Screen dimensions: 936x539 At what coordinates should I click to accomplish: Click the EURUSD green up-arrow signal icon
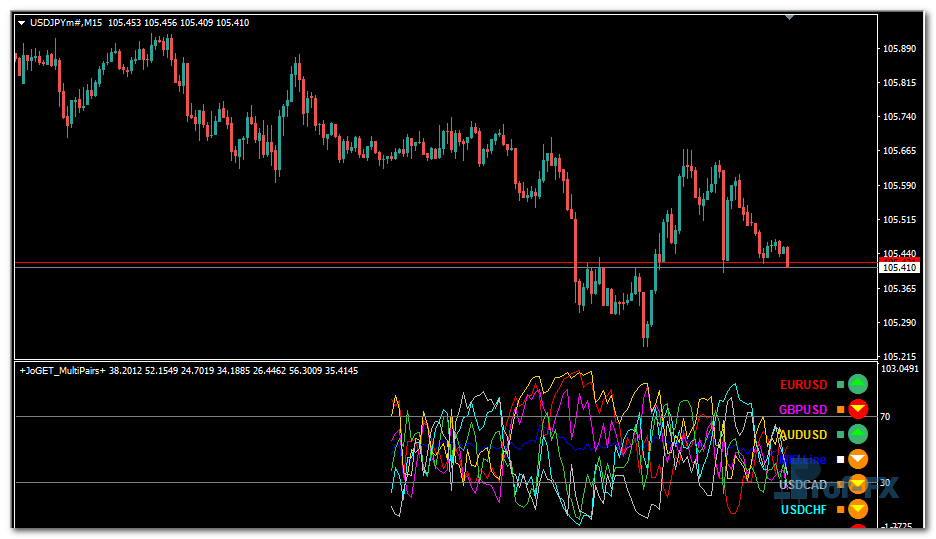(857, 384)
